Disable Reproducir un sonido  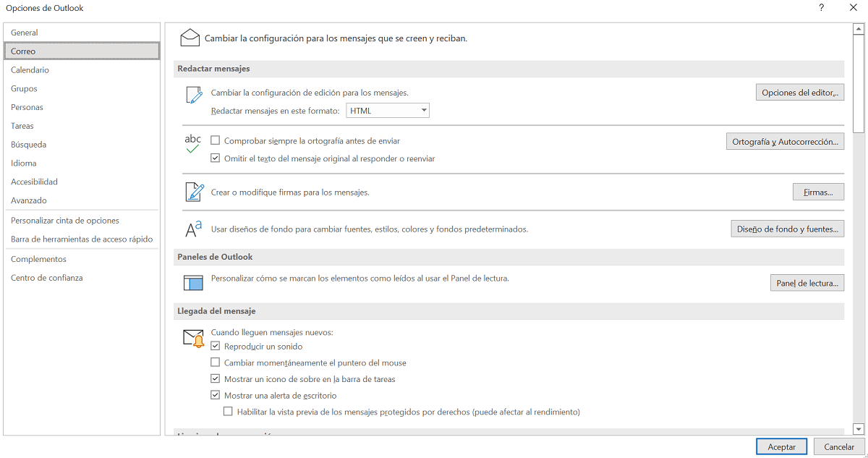pos(216,346)
